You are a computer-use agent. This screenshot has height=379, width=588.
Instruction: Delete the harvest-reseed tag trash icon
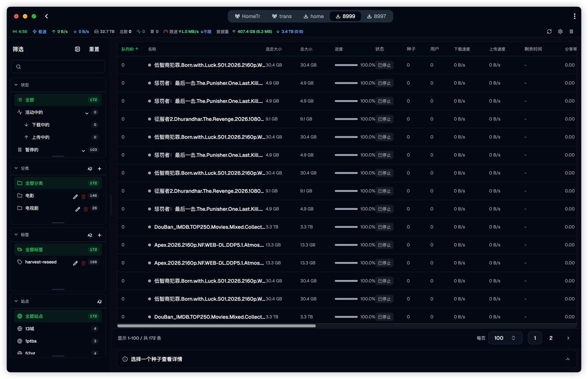83,263
